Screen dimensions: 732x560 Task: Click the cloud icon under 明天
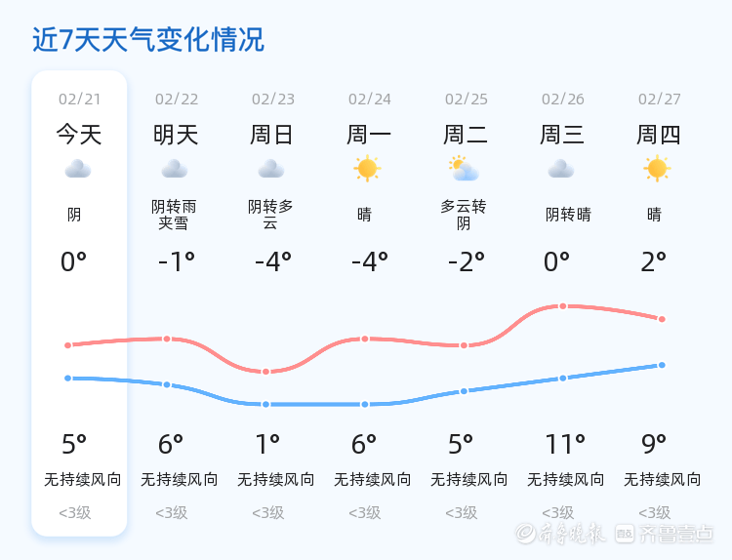point(175,169)
